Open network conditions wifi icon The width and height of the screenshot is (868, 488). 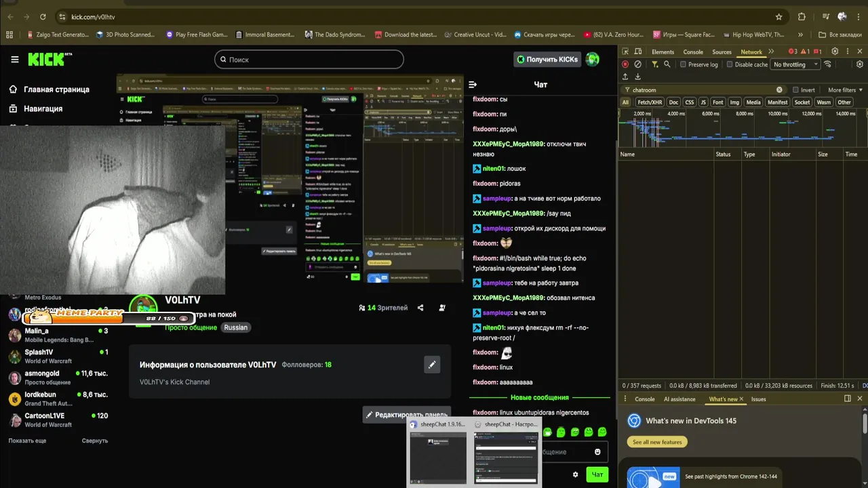pos(828,64)
